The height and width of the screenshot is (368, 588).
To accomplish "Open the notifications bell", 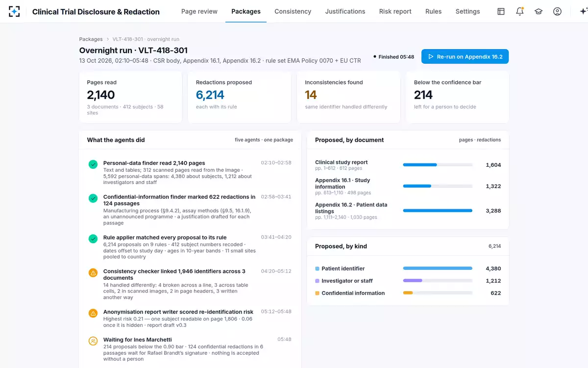I will coord(520,11).
